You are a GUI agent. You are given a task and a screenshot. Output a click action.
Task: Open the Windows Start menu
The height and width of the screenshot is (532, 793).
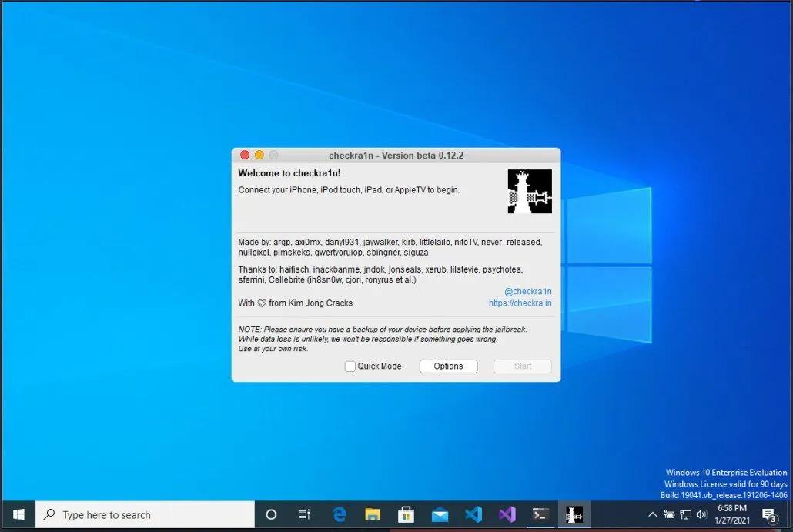18,514
